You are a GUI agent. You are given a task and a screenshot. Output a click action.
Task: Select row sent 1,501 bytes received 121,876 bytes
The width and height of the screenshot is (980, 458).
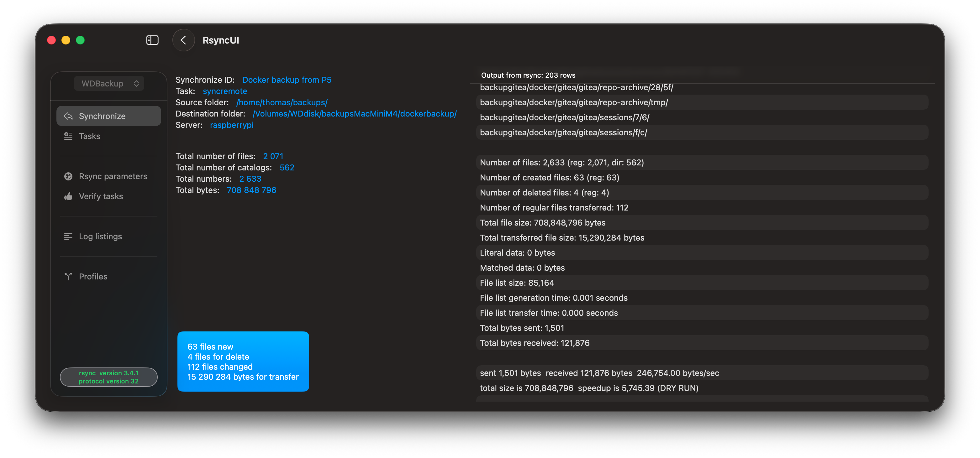pos(702,373)
